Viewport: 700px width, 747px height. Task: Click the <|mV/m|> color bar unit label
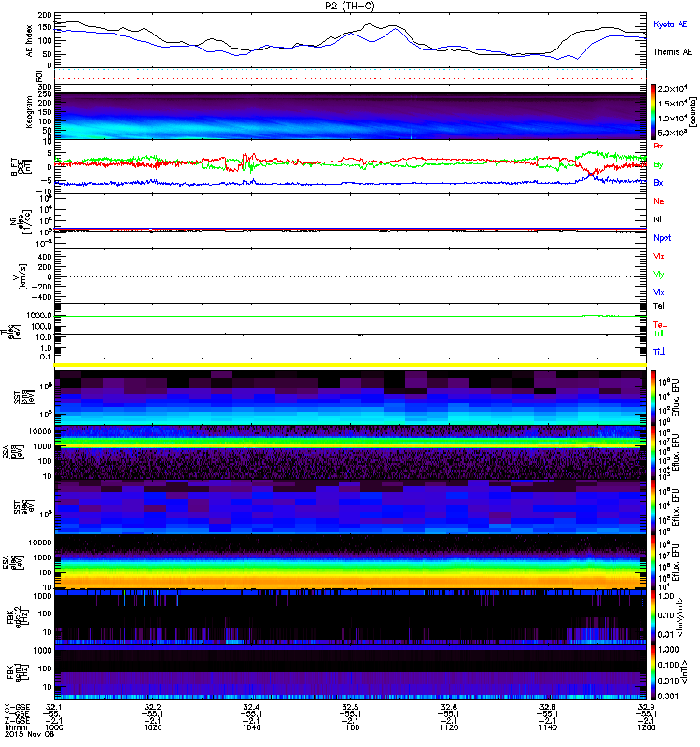681,617
